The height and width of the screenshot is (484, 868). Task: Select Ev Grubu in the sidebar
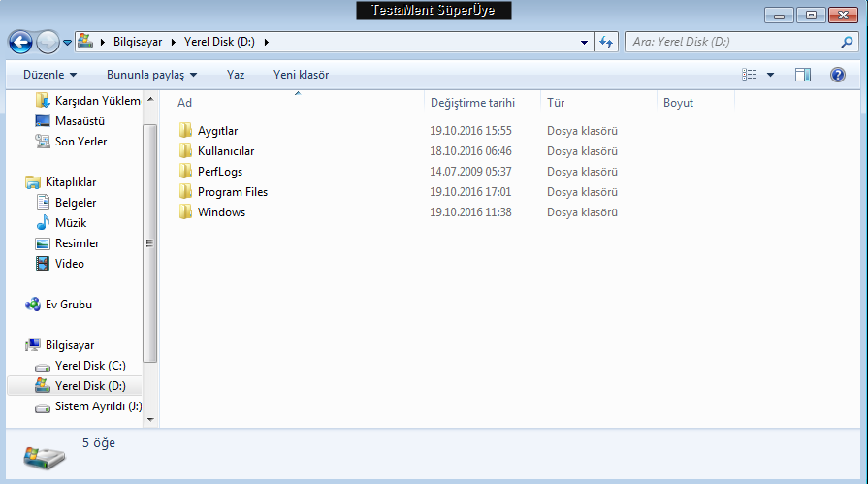click(x=59, y=305)
